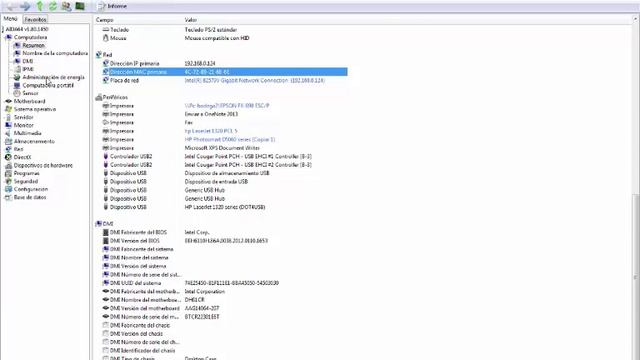Select Multimedia category in the tree
Screen dimensions: 640x360
27,133
